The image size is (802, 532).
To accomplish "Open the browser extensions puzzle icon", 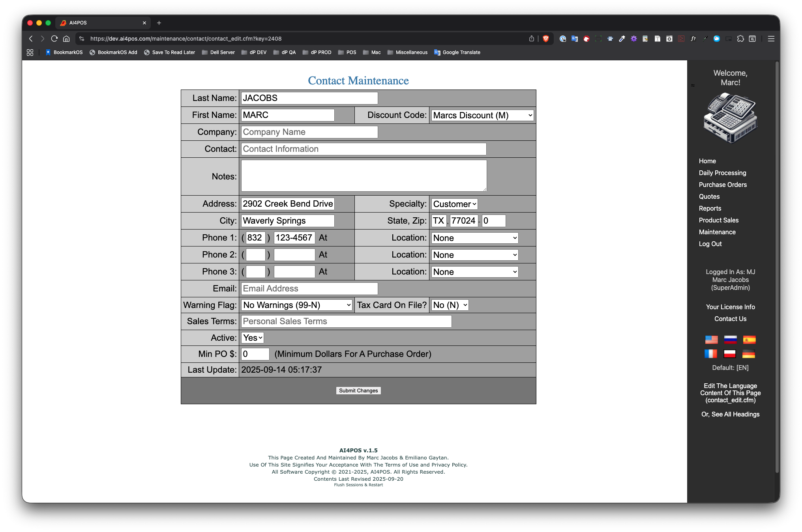I will 740,39.
